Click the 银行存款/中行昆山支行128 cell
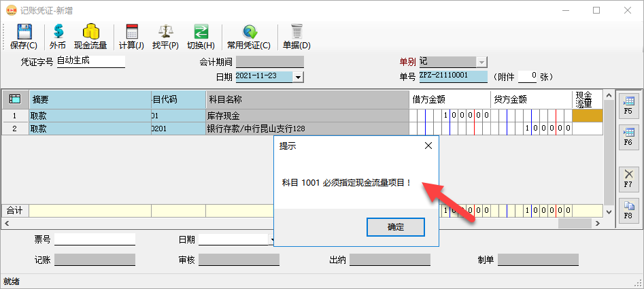The image size is (644, 289). [307, 129]
